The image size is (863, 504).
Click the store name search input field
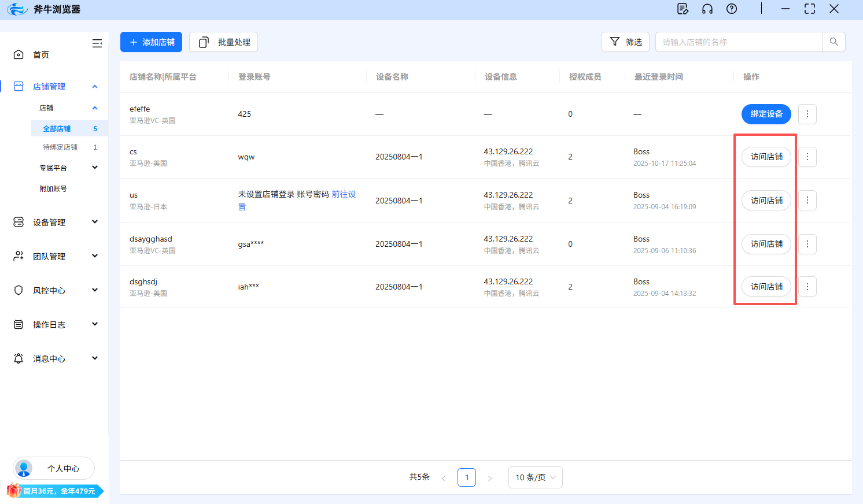(x=735, y=42)
